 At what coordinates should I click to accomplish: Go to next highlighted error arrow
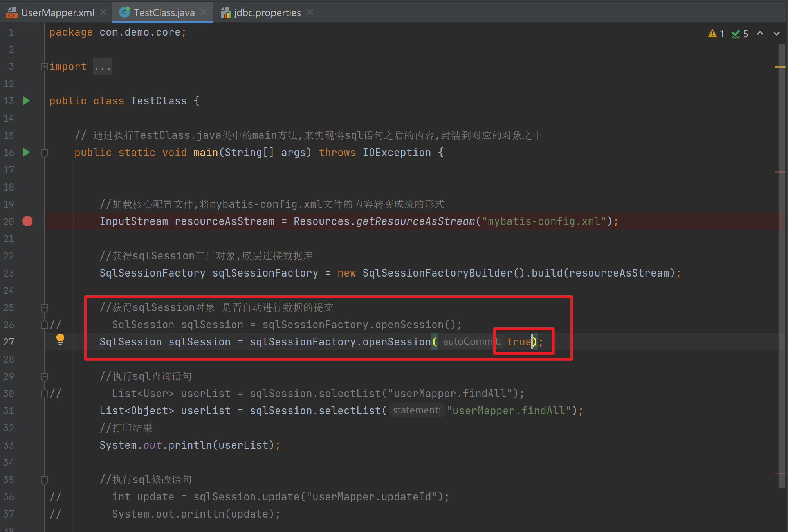[x=777, y=34]
